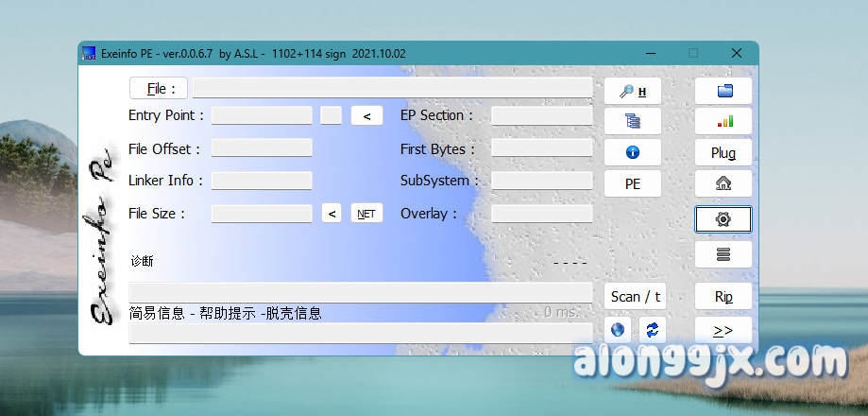Click the globe web icon
This screenshot has height=416, width=868.
tap(618, 330)
